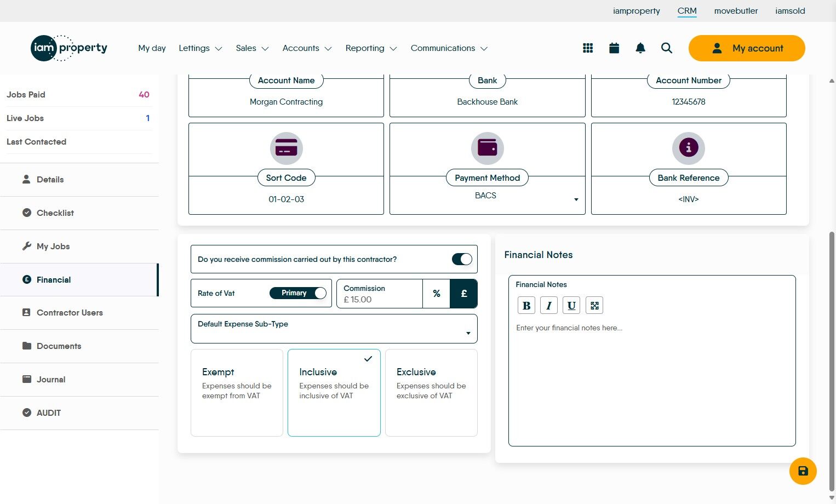The height and width of the screenshot is (504, 836).
Task: Click the iam property logo
Action: (69, 48)
